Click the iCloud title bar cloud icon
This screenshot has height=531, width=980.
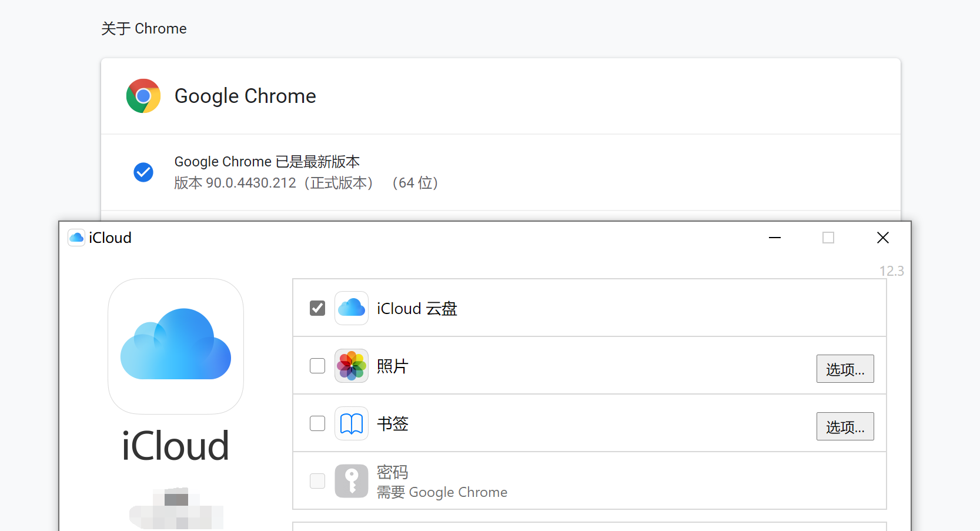click(x=76, y=238)
